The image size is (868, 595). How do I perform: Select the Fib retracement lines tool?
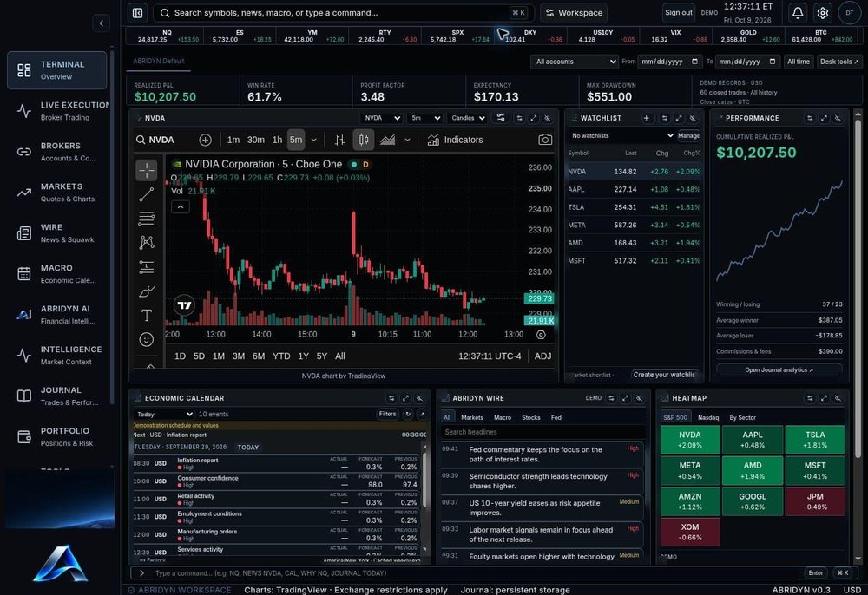(x=147, y=219)
